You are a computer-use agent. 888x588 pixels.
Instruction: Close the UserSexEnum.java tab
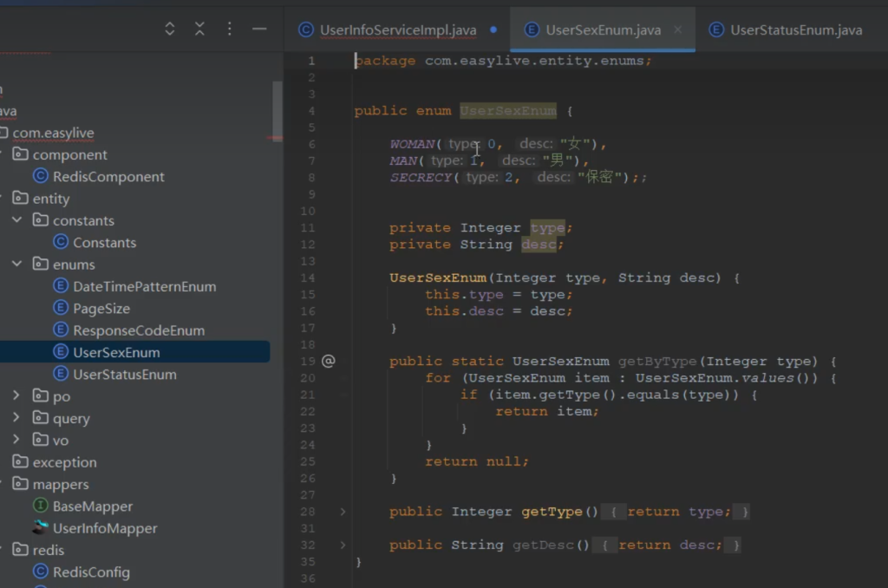click(x=678, y=29)
